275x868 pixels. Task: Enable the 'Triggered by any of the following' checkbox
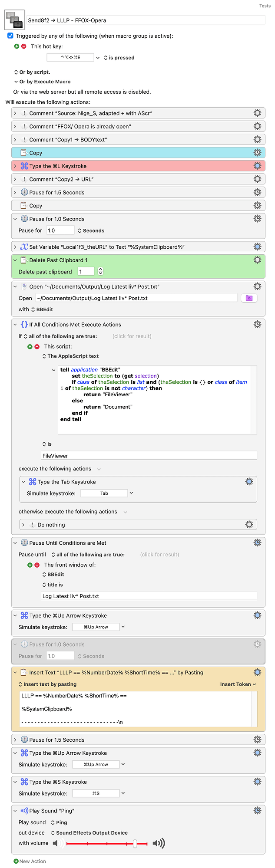(x=10, y=36)
